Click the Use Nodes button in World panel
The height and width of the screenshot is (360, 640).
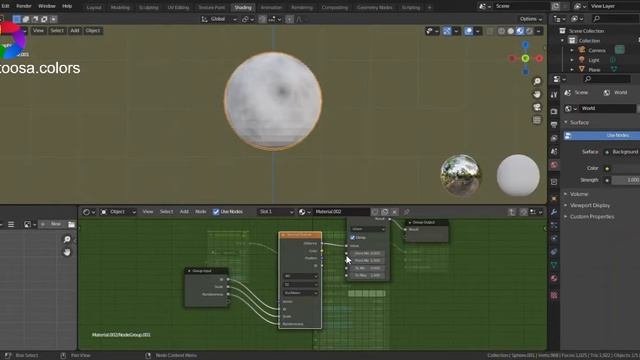point(602,136)
